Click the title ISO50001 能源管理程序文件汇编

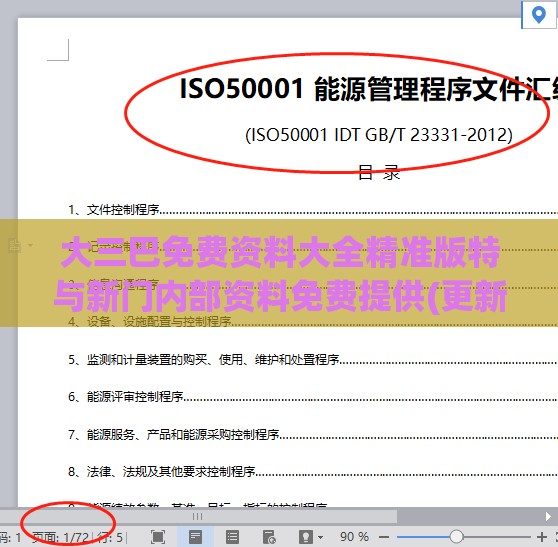pos(369,89)
